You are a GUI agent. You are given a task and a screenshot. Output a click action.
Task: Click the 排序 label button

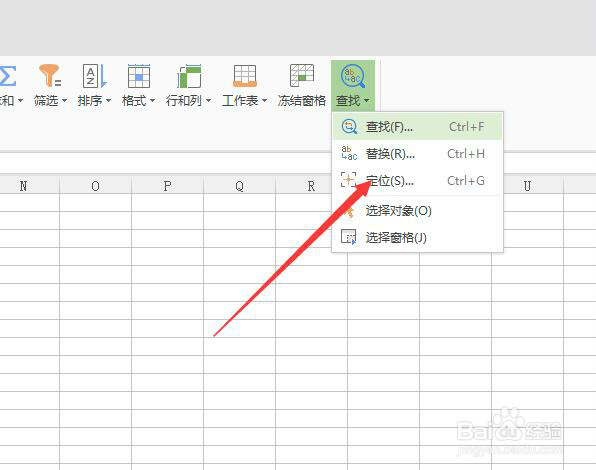click(x=90, y=101)
